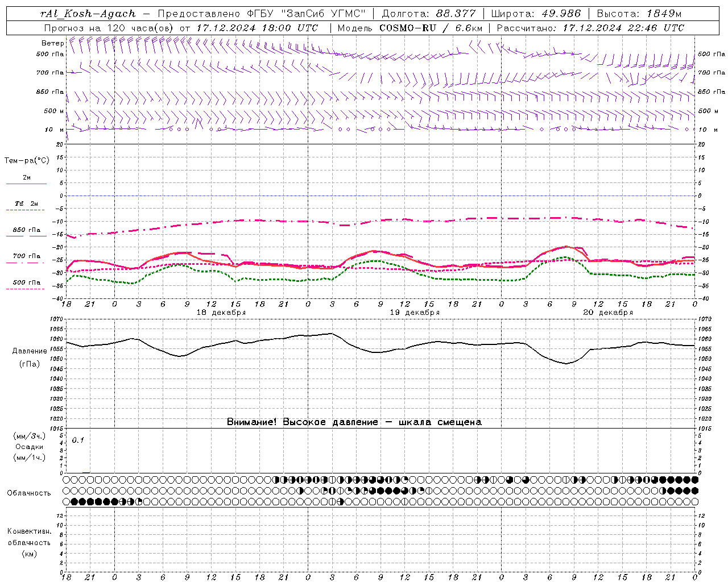This screenshot has height=582, width=728.
Task: Click the Долгота: 88.377 longitude value
Action: coord(429,14)
